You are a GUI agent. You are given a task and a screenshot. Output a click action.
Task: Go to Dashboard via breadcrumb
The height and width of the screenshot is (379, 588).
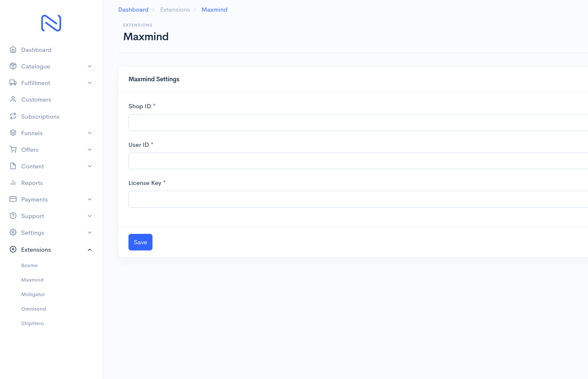pyautogui.click(x=133, y=10)
